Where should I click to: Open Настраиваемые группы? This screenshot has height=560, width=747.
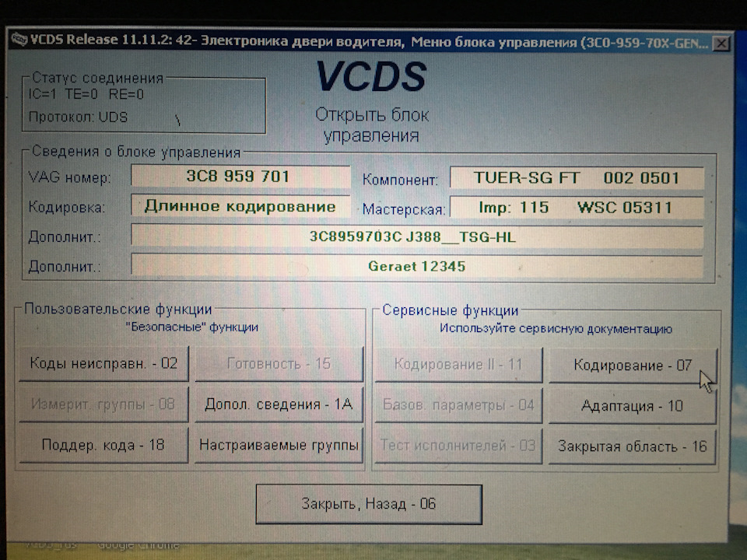click(x=279, y=445)
